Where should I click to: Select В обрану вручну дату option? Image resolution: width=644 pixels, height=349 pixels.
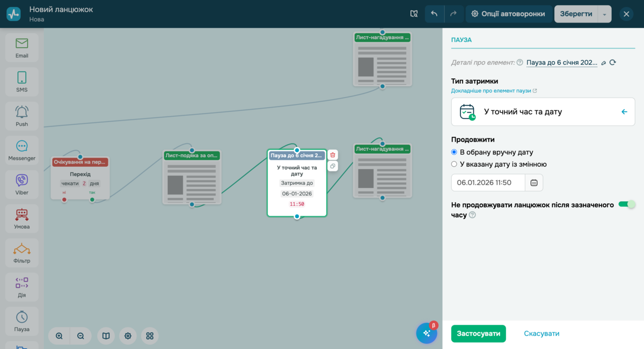click(x=455, y=152)
